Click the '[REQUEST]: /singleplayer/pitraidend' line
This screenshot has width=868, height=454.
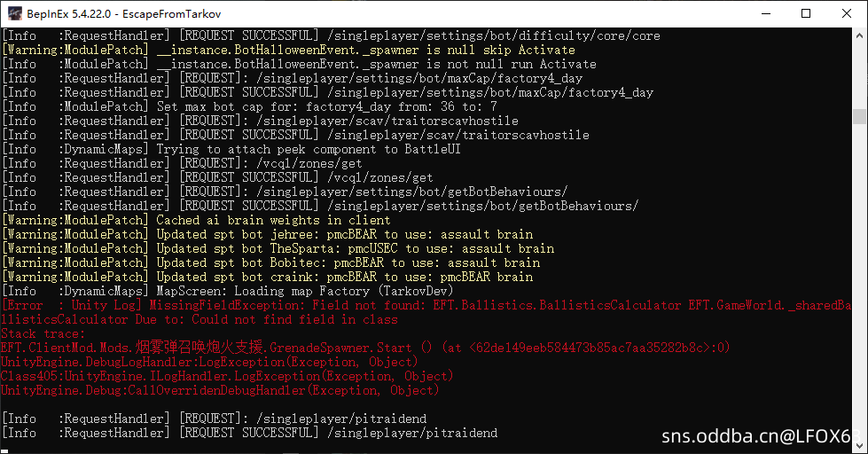click(x=215, y=419)
